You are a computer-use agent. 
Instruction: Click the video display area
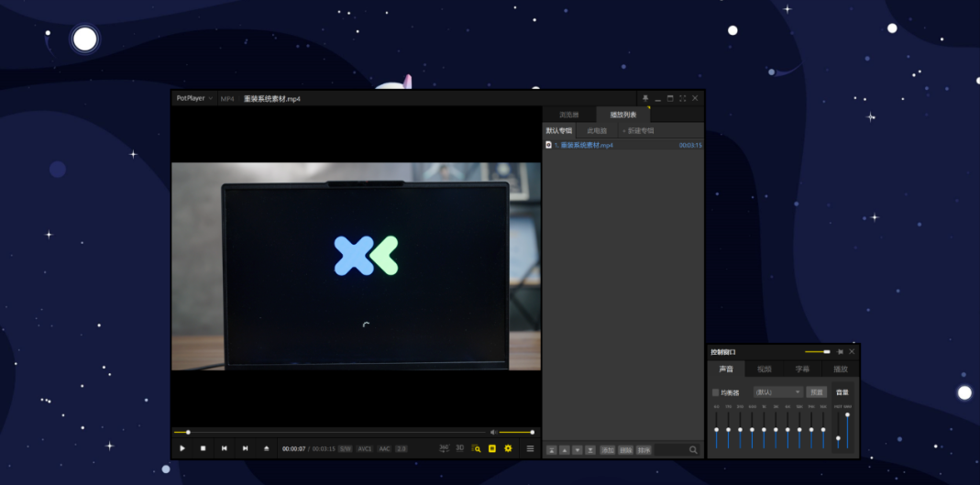click(357, 266)
